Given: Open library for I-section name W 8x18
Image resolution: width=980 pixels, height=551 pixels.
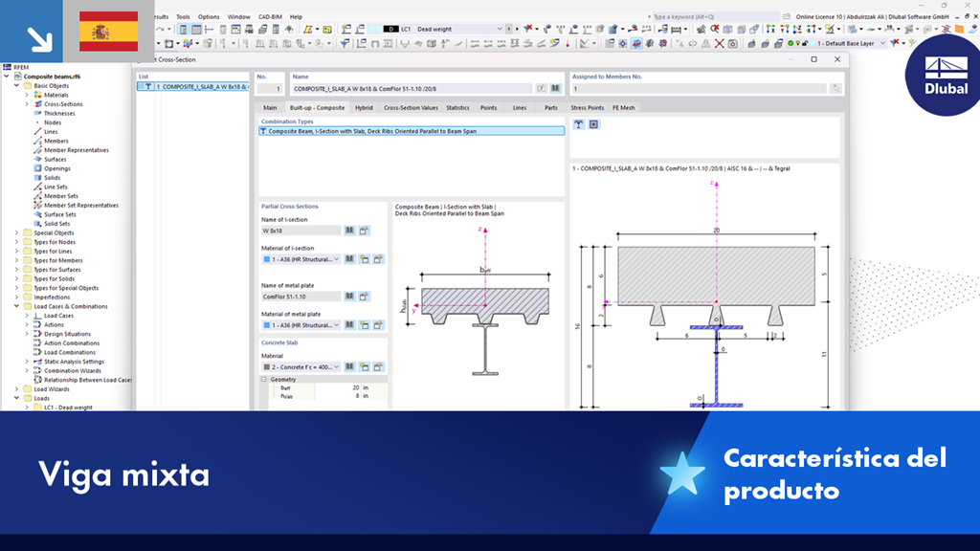Looking at the screenshot, I should (349, 231).
